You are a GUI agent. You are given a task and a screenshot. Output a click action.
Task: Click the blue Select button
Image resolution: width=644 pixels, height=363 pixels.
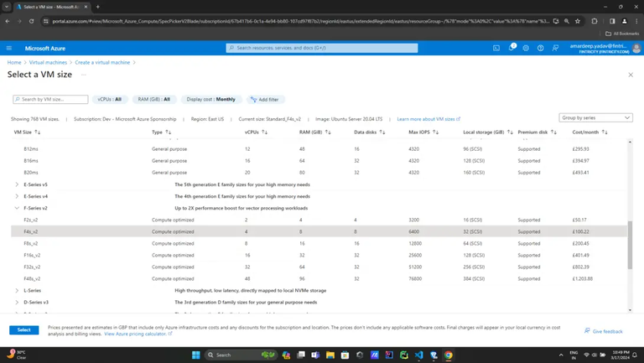click(23, 330)
